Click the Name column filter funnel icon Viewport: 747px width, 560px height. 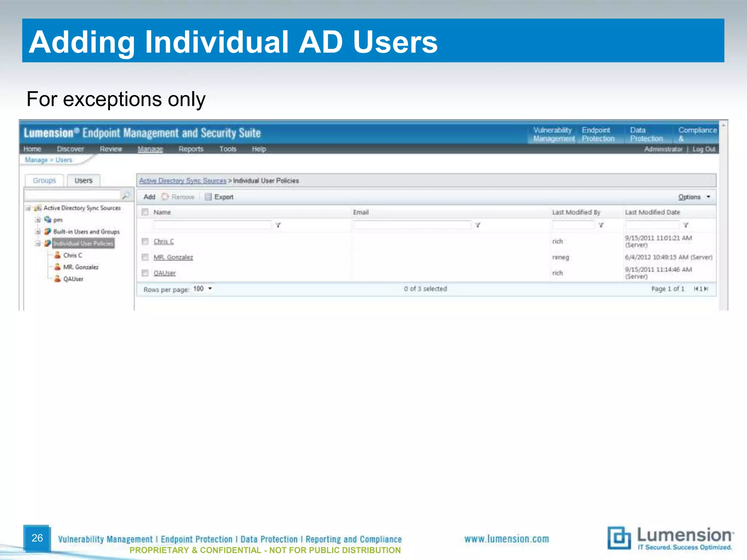pyautogui.click(x=278, y=225)
